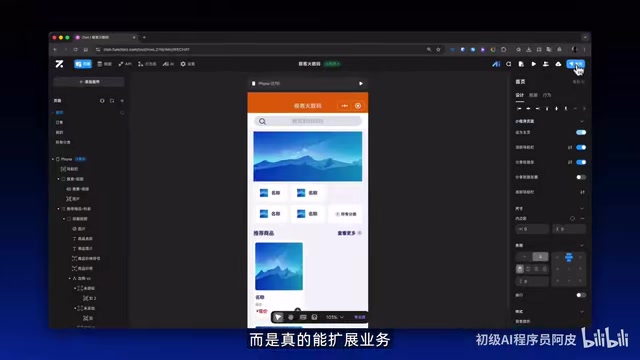The width and height of the screenshot is (640, 360).
Task: Click the cloud upload icon in toolbar
Action: [x=558, y=64]
